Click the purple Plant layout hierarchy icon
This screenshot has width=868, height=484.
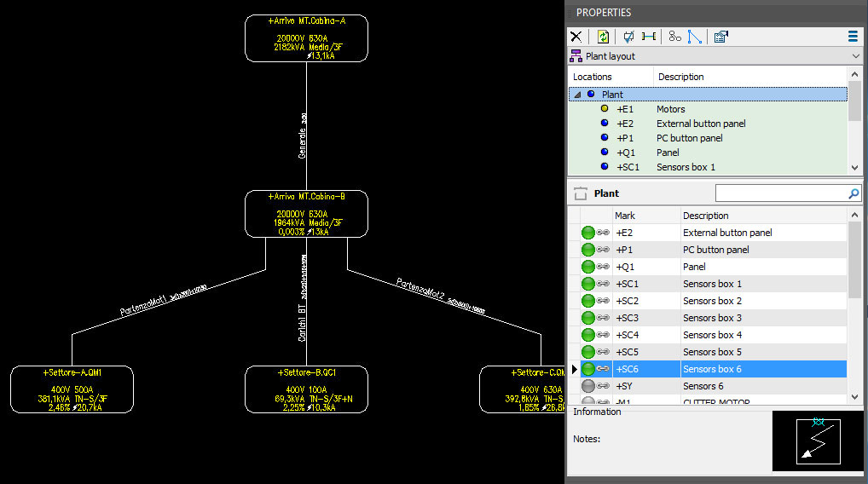pos(576,56)
